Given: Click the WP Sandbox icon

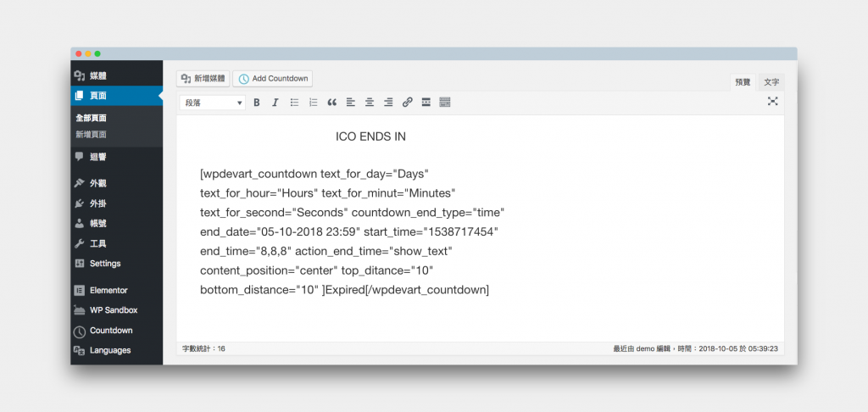Looking at the screenshot, I should click(x=80, y=310).
